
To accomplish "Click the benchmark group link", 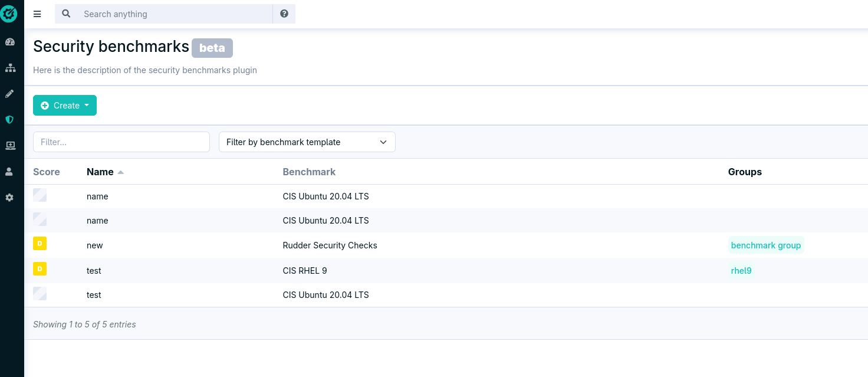I will pyautogui.click(x=765, y=245).
